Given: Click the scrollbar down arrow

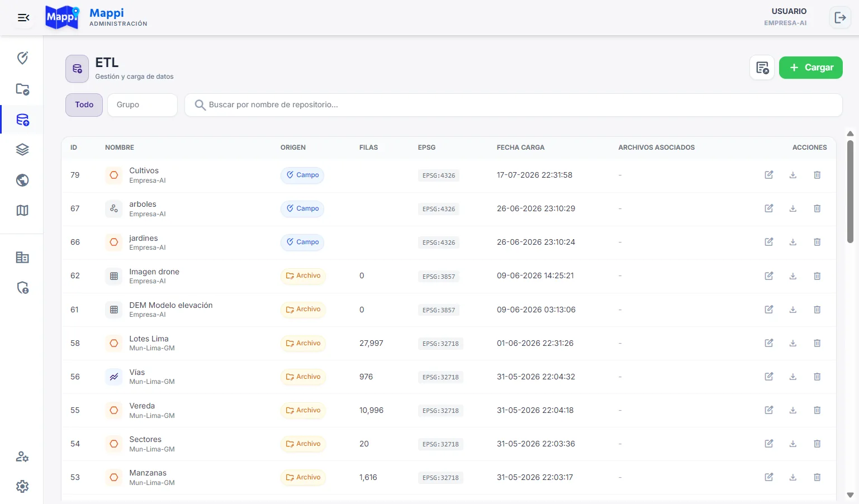Looking at the screenshot, I should click(x=850, y=495).
